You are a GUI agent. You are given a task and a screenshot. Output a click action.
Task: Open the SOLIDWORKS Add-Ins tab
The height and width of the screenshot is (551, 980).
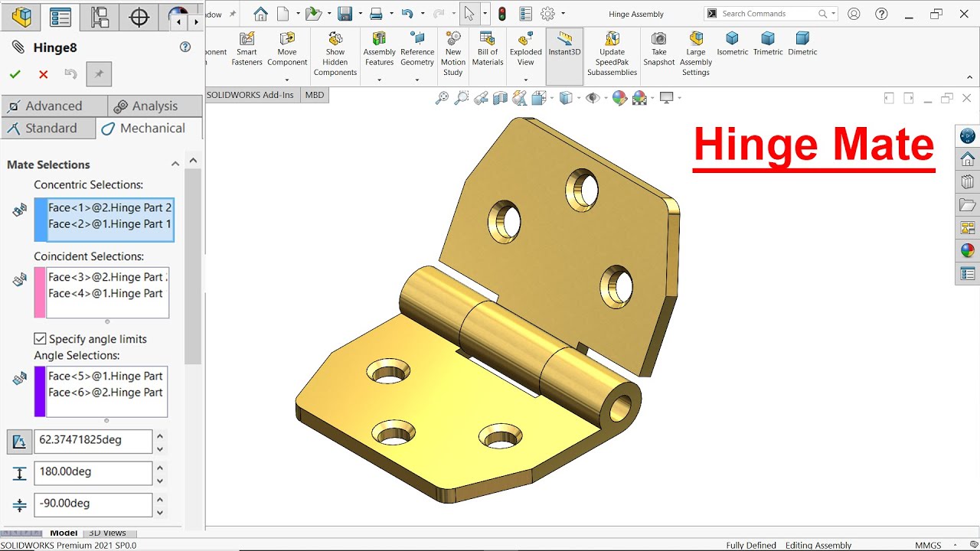253,95
